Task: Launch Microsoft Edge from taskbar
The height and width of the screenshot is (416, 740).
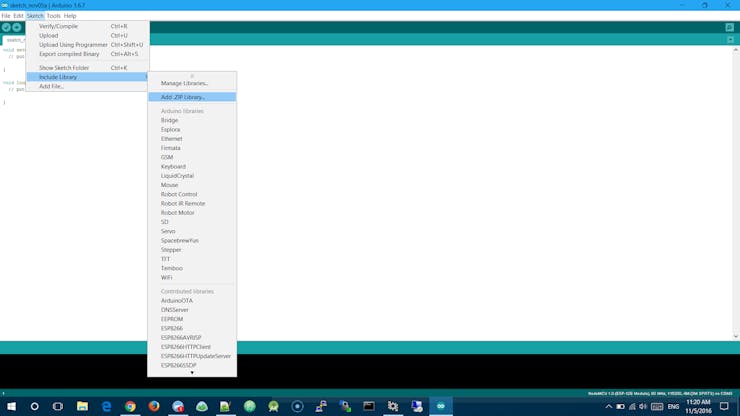Action: [107, 406]
